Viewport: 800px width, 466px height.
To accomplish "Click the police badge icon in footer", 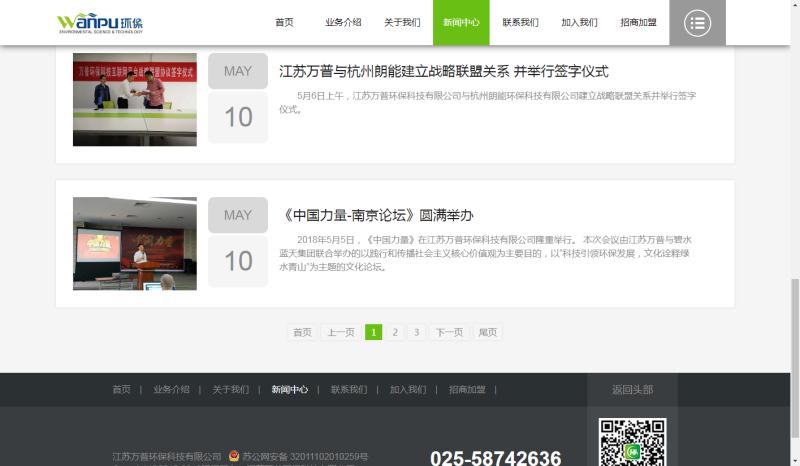I will [x=234, y=457].
